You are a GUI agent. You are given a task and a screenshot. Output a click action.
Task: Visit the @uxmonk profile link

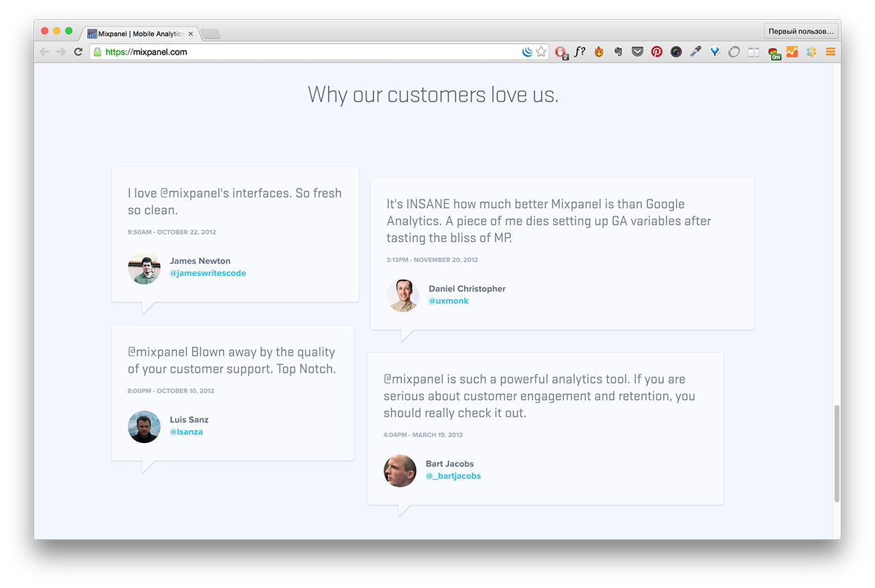tap(448, 301)
